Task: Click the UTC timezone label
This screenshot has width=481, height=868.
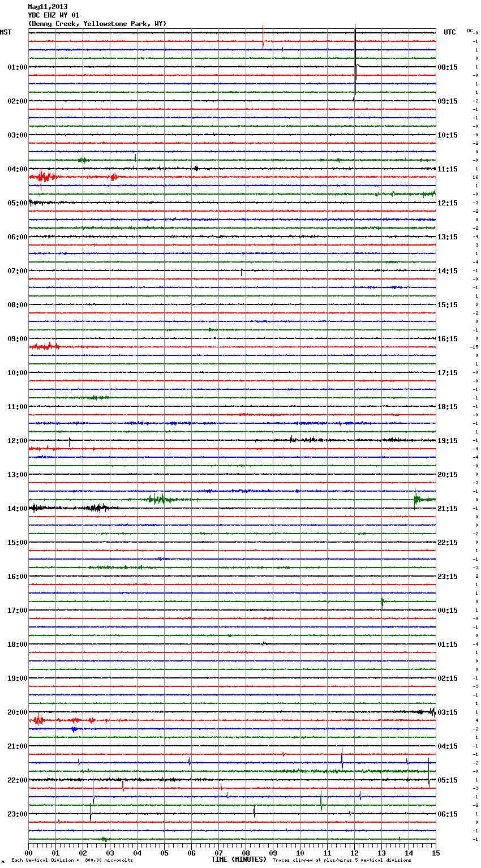Action: point(449,32)
